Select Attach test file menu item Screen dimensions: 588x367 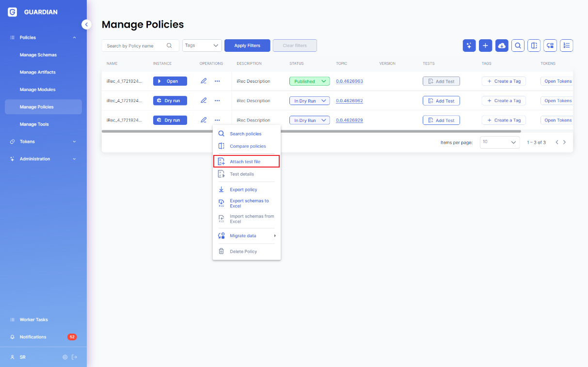point(245,162)
